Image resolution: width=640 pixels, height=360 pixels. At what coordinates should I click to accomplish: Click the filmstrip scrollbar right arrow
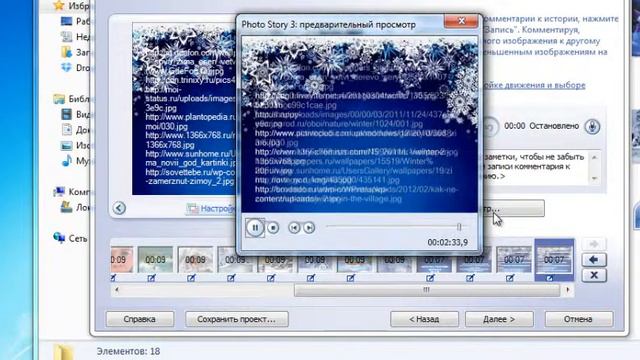point(568,290)
